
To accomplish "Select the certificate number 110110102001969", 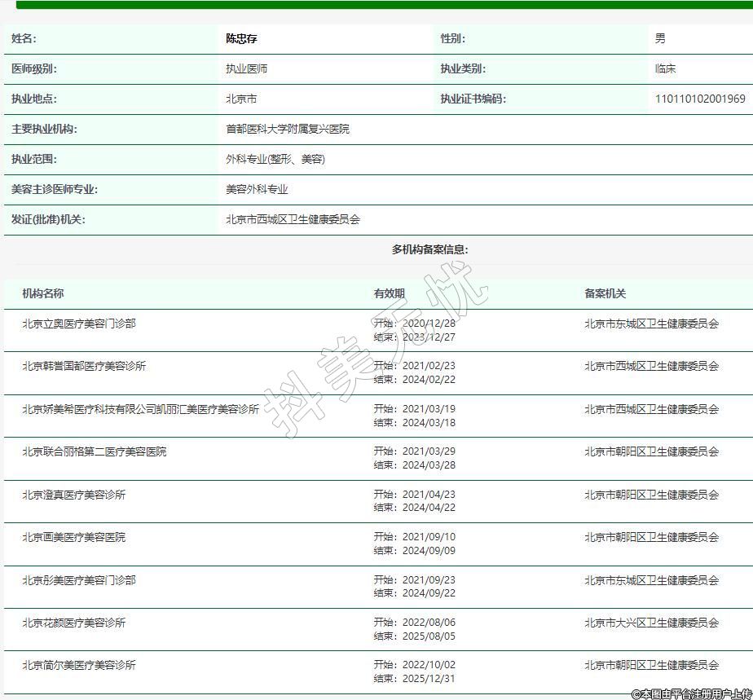I will point(699,99).
